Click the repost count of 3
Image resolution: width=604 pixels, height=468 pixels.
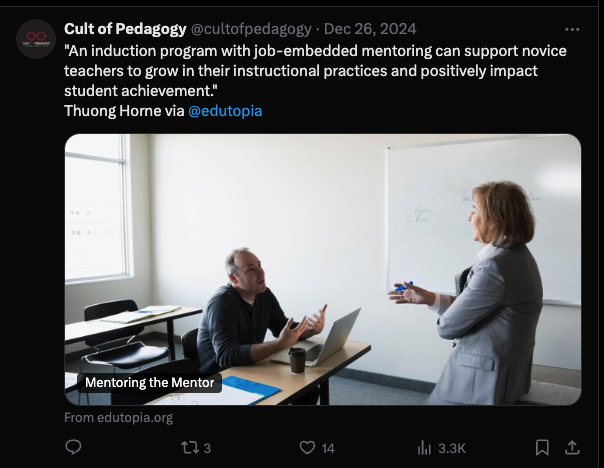coord(207,448)
